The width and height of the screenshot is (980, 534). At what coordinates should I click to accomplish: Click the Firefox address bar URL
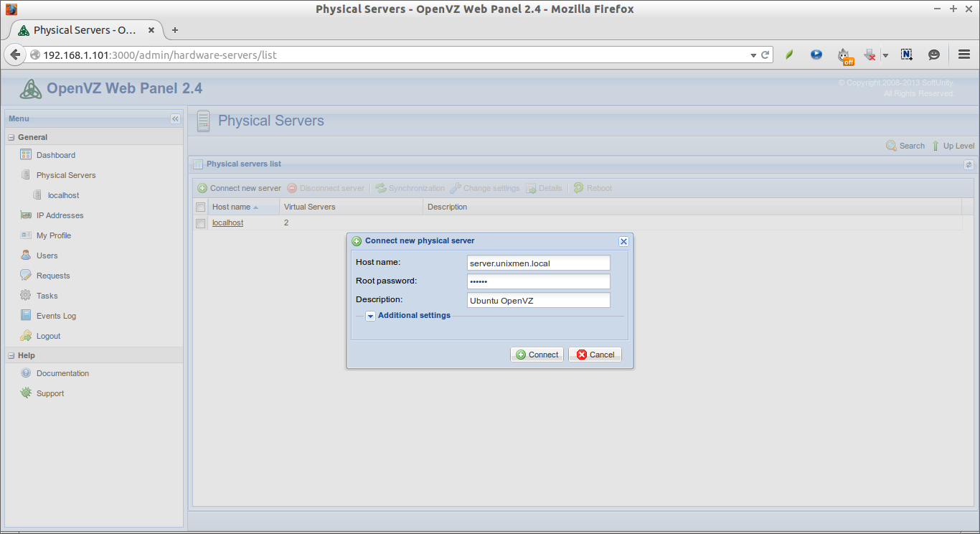click(159, 55)
